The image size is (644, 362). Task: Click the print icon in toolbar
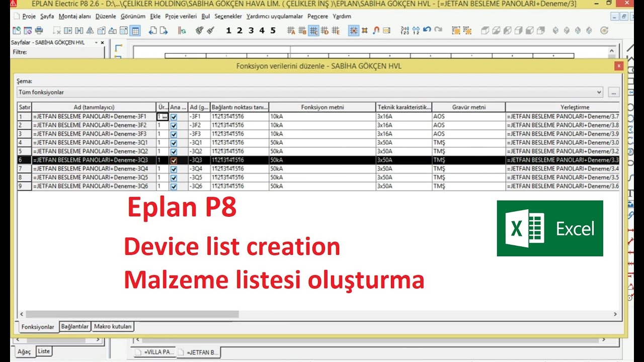point(39,31)
